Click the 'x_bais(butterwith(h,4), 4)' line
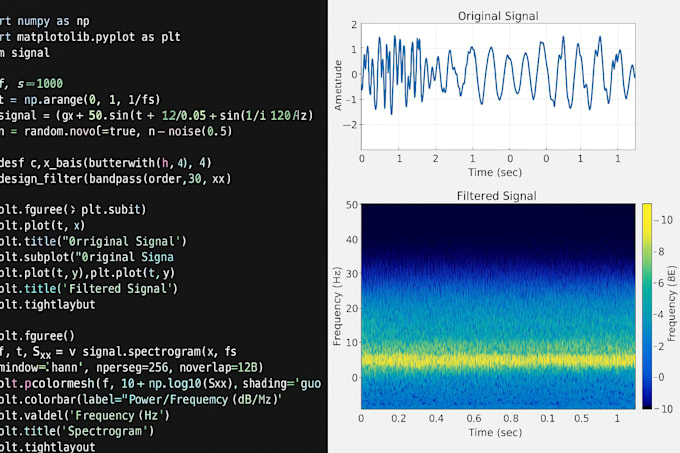Screen dimensions: 680x453 pos(106,163)
